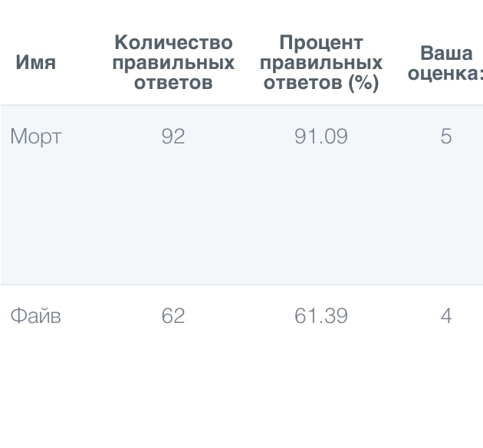Sort by "Количество правильных ответов" header
This screenshot has height=448, width=483.
click(x=173, y=63)
